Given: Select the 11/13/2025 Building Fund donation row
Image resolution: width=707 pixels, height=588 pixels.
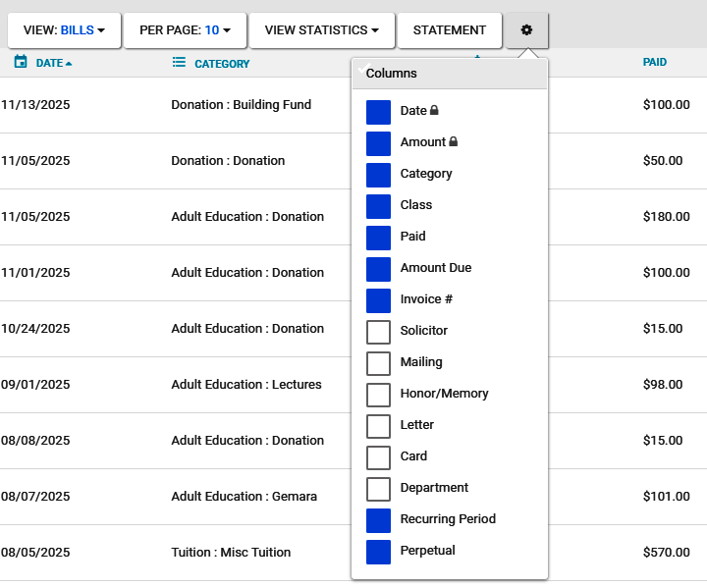Looking at the screenshot, I should coord(177,105).
